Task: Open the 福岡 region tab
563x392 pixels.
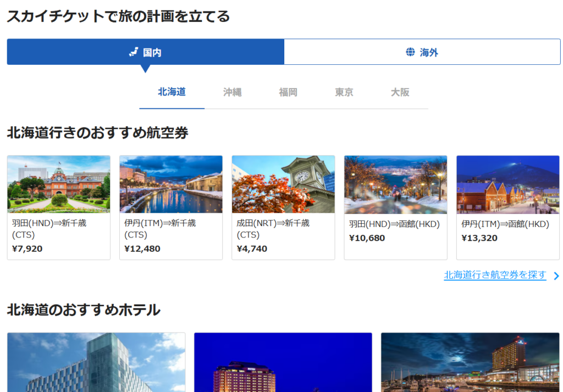Action: [x=288, y=92]
